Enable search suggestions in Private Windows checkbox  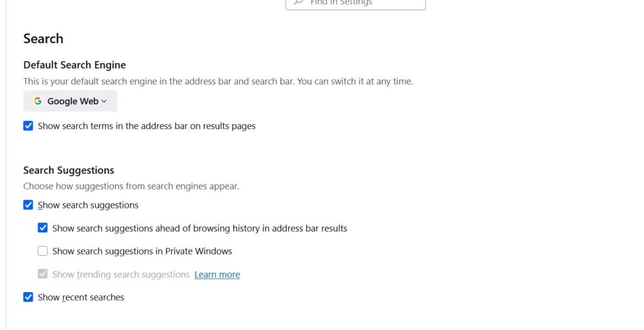(43, 251)
